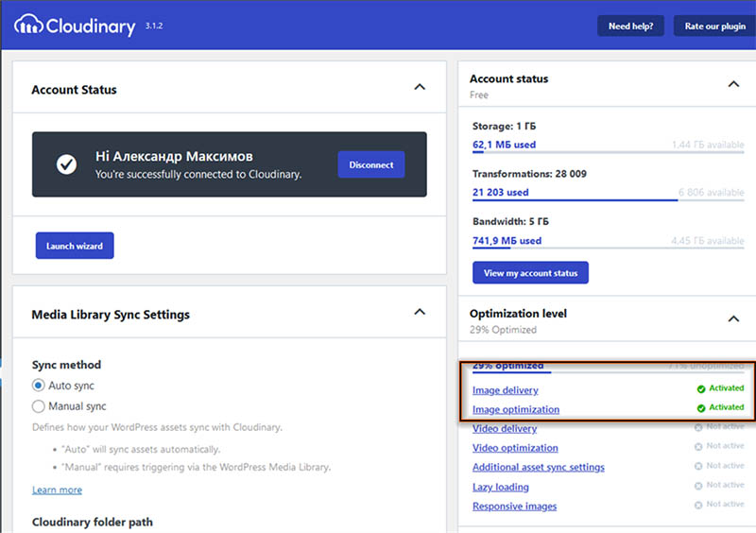Click Not active icon for Video delivery
Image resolution: width=756 pixels, height=533 pixels.
(x=698, y=427)
